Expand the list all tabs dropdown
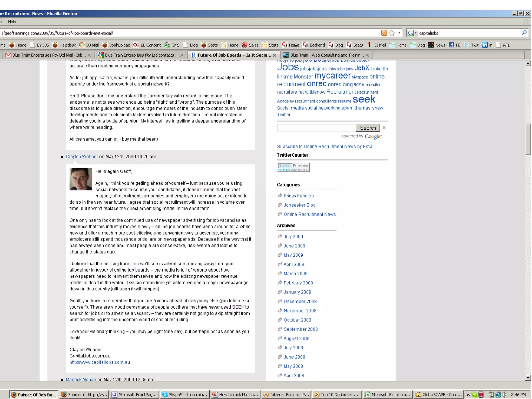Viewport: 532px width, 399px height. [528, 55]
